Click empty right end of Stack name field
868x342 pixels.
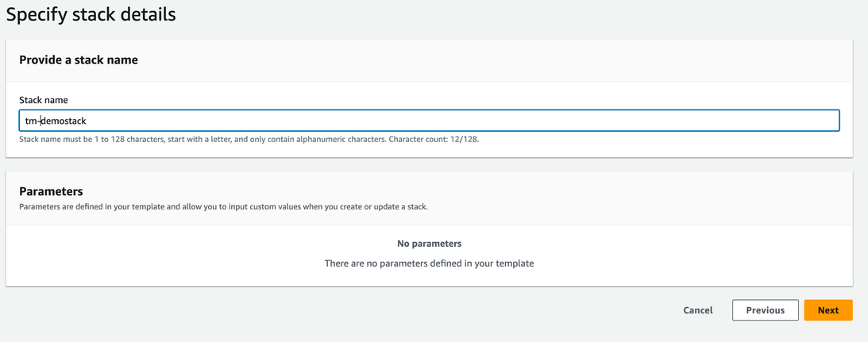coord(715,121)
